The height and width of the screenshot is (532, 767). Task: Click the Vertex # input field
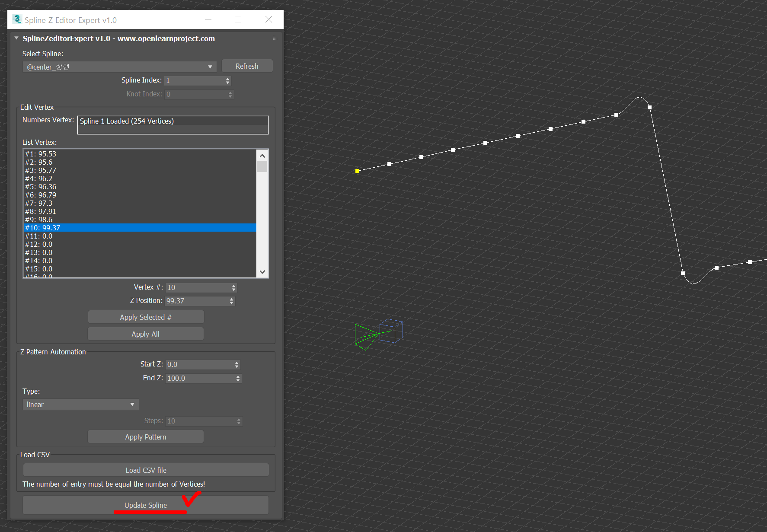coord(198,288)
